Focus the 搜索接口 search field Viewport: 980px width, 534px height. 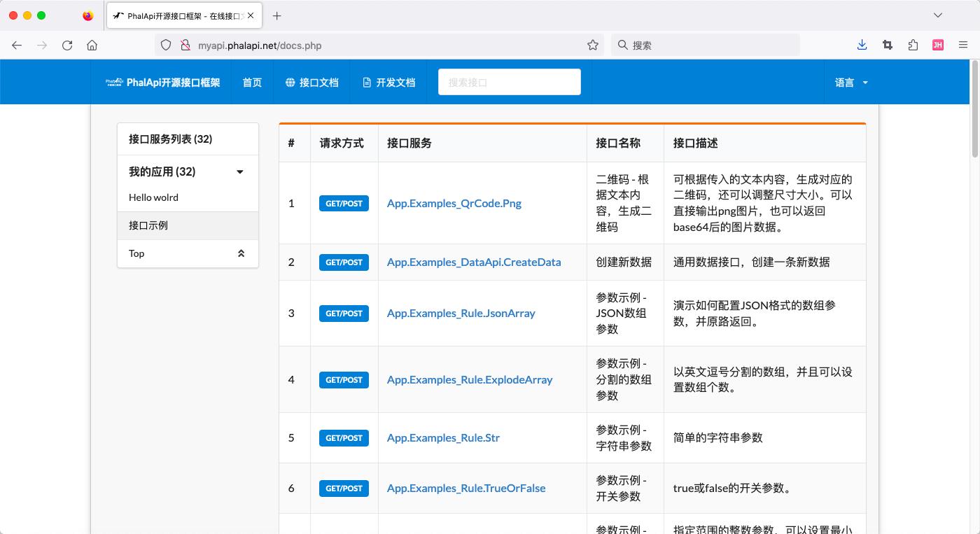[x=510, y=82]
